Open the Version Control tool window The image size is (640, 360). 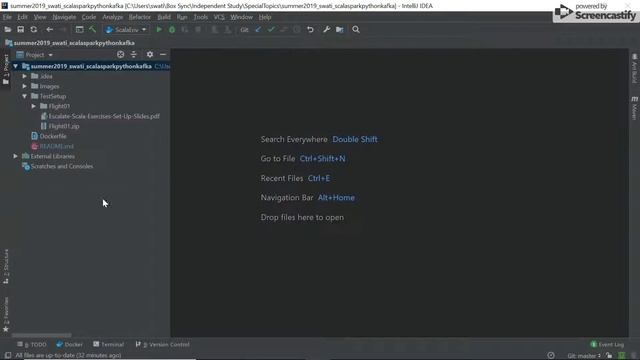[x=162, y=344]
